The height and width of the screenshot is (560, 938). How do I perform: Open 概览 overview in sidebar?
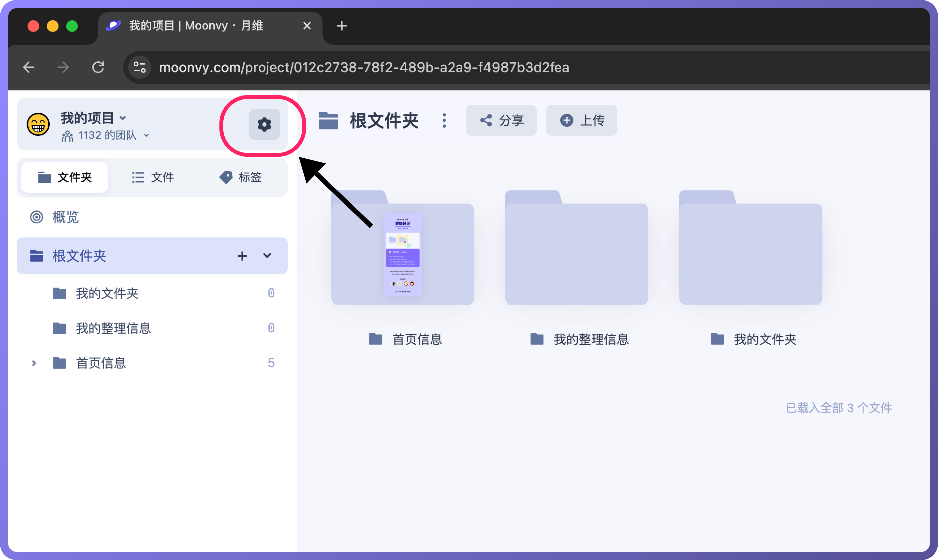tap(65, 217)
